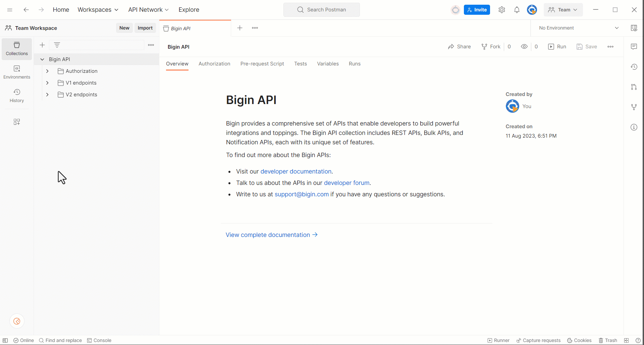
Task: Click View complete documentation
Action: [x=272, y=235]
